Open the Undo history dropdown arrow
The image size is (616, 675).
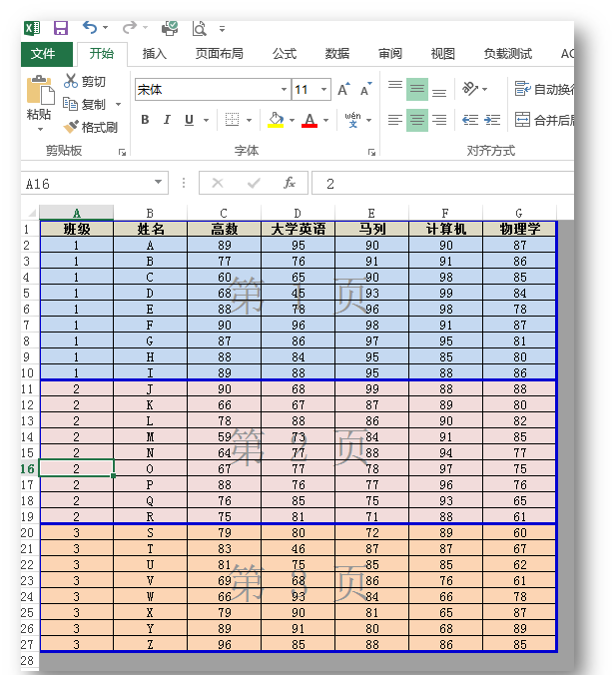[106, 28]
